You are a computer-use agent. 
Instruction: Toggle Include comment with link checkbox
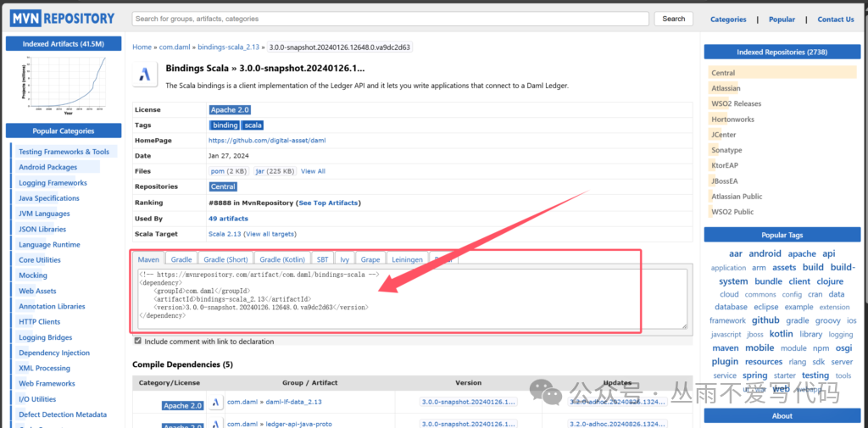138,341
